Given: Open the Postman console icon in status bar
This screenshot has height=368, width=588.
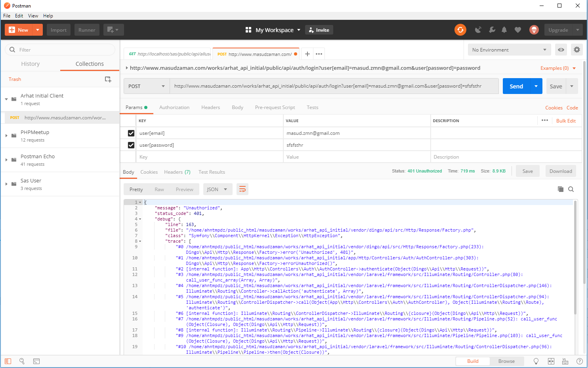Looking at the screenshot, I should (x=36, y=361).
